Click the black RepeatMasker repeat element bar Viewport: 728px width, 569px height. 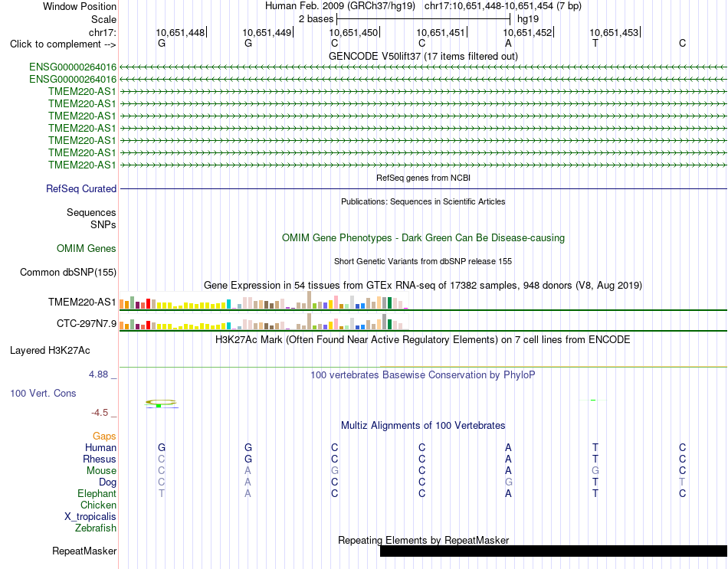click(x=553, y=551)
